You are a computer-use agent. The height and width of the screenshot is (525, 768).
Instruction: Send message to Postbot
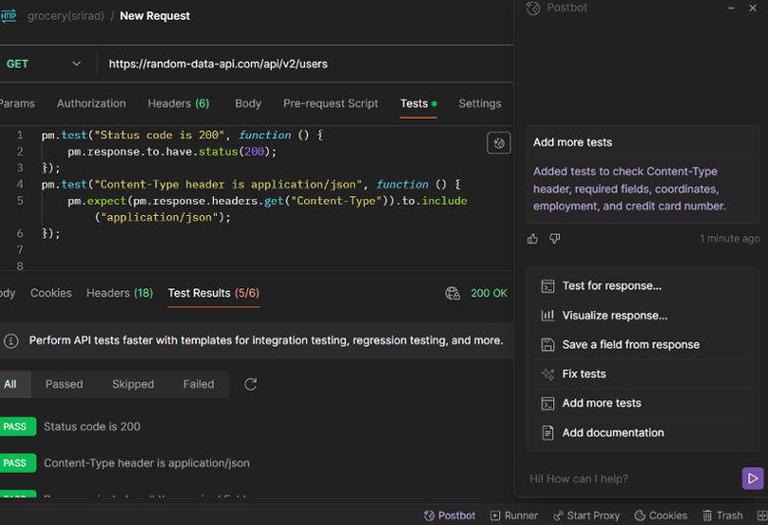coord(752,478)
